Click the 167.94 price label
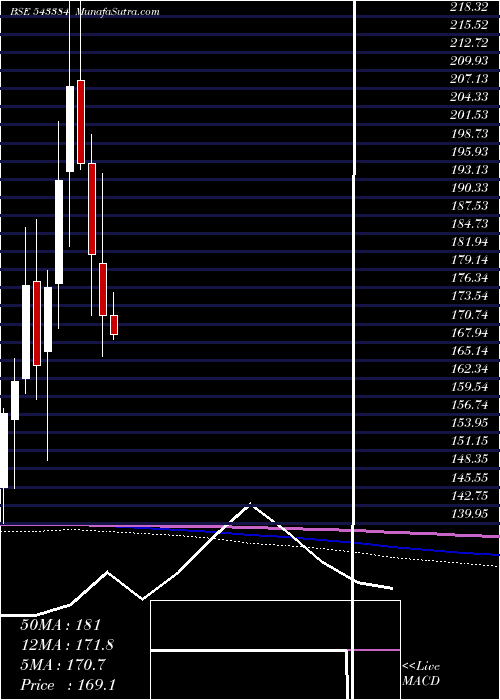This screenshot has width=500, height=700. [469, 332]
